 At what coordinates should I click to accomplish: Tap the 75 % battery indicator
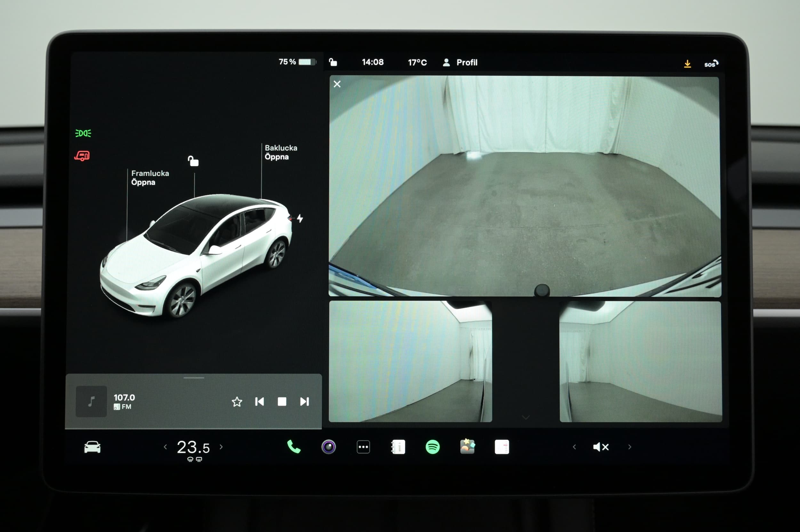click(x=297, y=62)
